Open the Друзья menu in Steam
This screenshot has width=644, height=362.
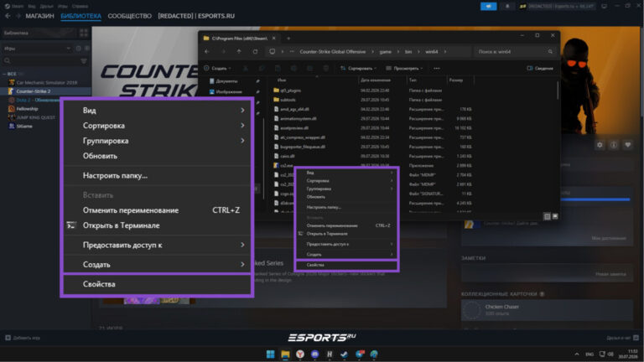tap(46, 6)
